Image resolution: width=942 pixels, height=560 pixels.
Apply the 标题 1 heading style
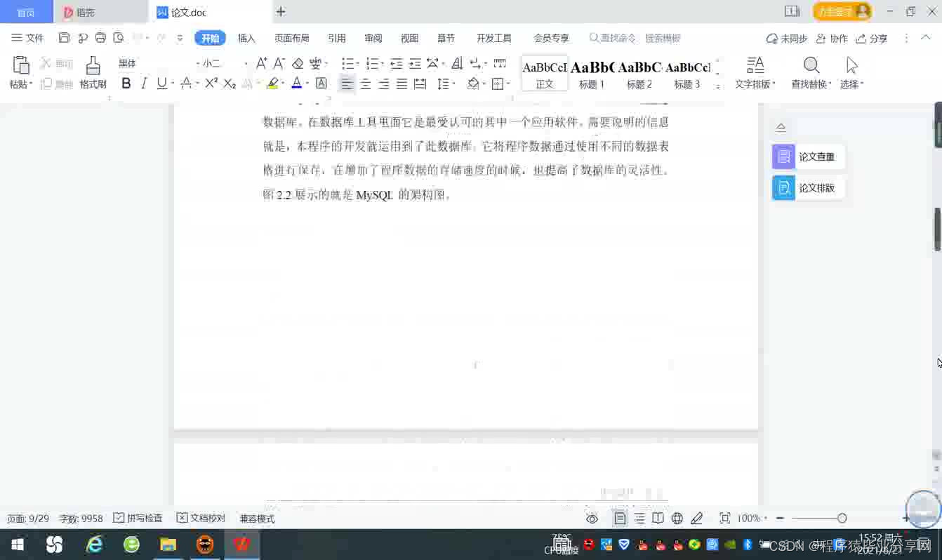pyautogui.click(x=592, y=74)
